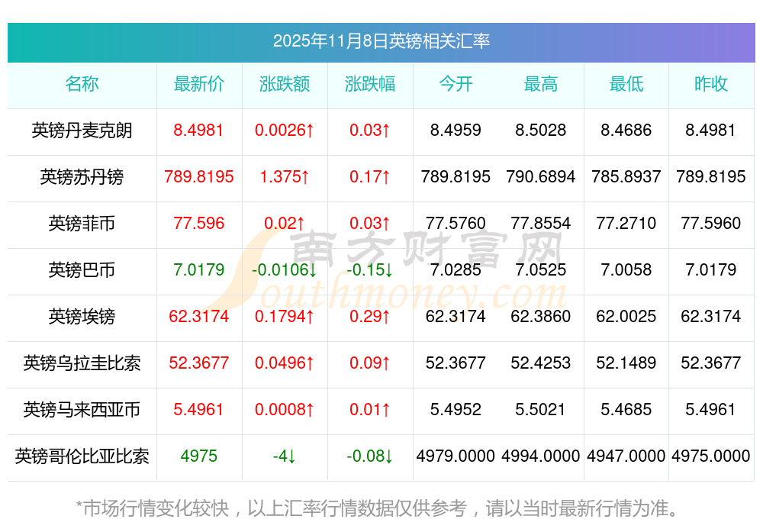Click the percent change 0.29↑
The width and height of the screenshot is (763, 532).
370,317
